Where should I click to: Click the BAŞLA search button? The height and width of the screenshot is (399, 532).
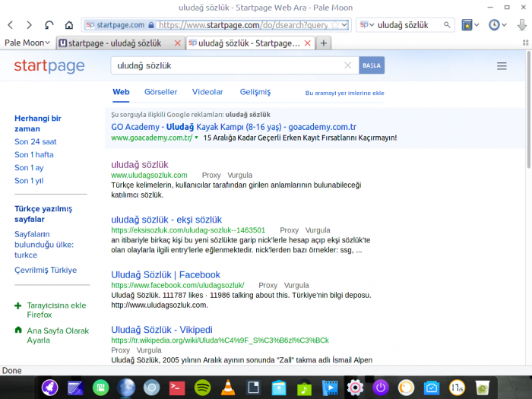coord(372,65)
